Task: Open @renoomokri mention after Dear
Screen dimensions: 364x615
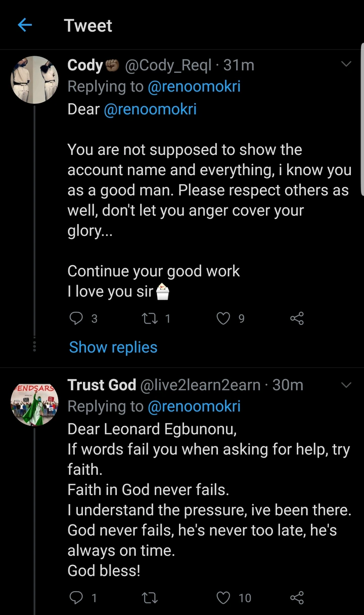Action: 150,109
